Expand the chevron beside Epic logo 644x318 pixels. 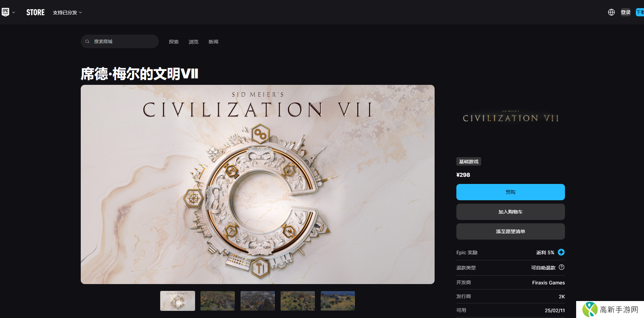[14, 13]
